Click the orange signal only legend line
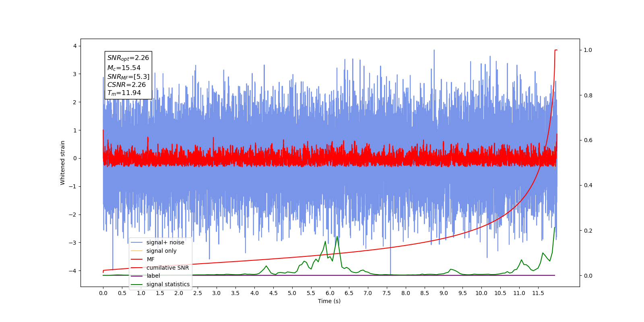 (x=137, y=251)
